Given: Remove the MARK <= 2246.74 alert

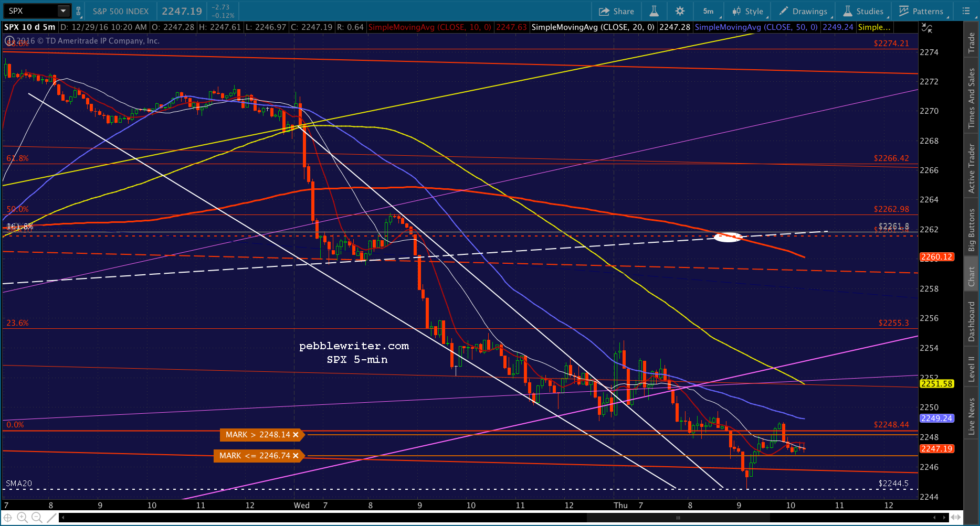Looking at the screenshot, I should tap(296, 456).
